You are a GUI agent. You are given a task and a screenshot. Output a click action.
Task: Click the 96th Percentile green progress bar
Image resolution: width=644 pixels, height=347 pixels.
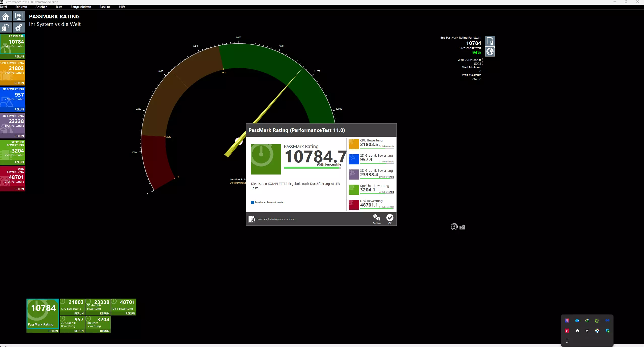click(312, 168)
